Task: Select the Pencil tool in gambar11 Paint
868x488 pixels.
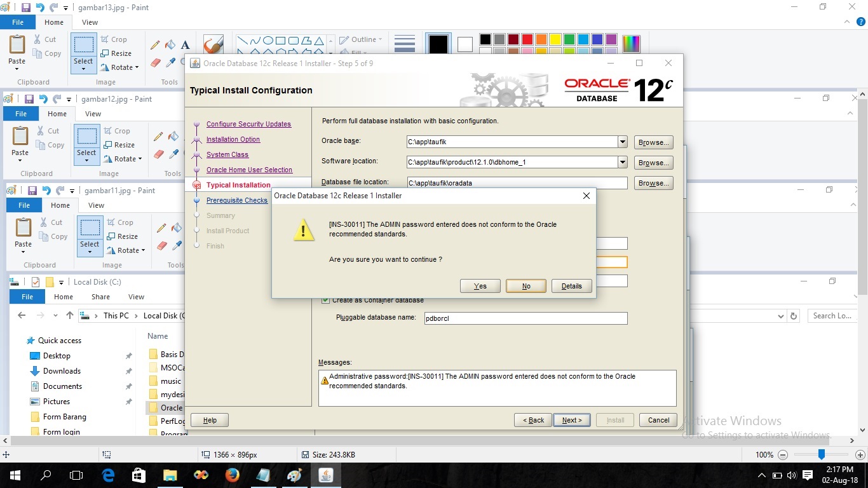Action: (161, 228)
